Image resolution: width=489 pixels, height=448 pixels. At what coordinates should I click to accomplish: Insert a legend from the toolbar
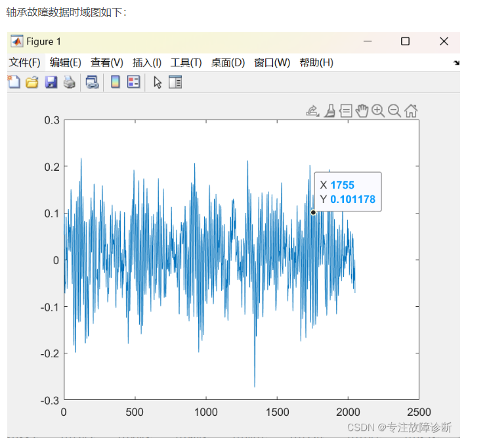click(133, 82)
